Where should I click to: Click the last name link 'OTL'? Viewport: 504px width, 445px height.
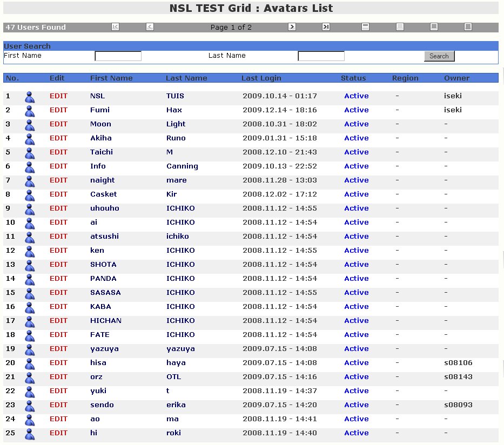[x=173, y=377]
